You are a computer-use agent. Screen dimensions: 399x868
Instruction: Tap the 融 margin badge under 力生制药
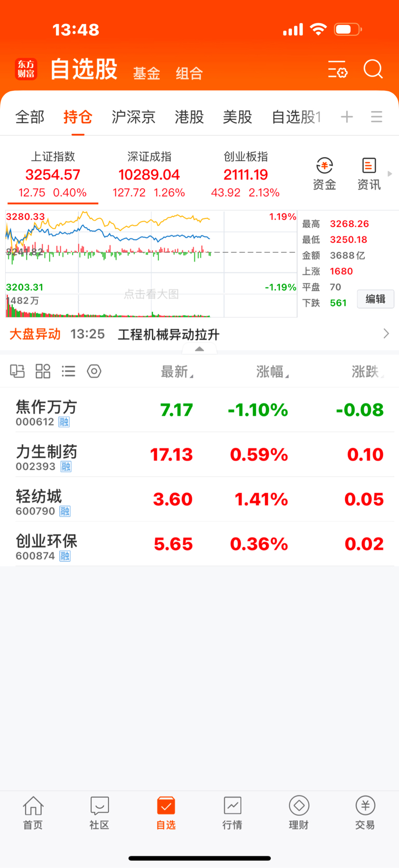pyautogui.click(x=66, y=467)
